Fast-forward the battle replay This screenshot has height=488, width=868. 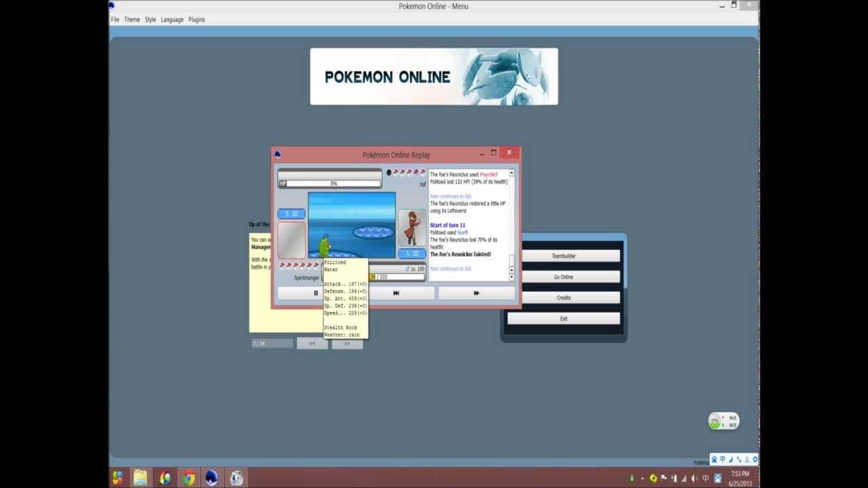pyautogui.click(x=476, y=293)
